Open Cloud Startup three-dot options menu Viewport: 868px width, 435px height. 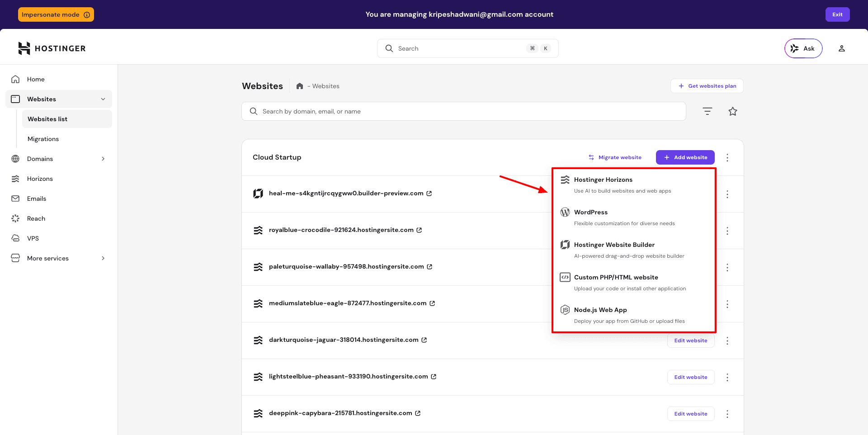[727, 157]
